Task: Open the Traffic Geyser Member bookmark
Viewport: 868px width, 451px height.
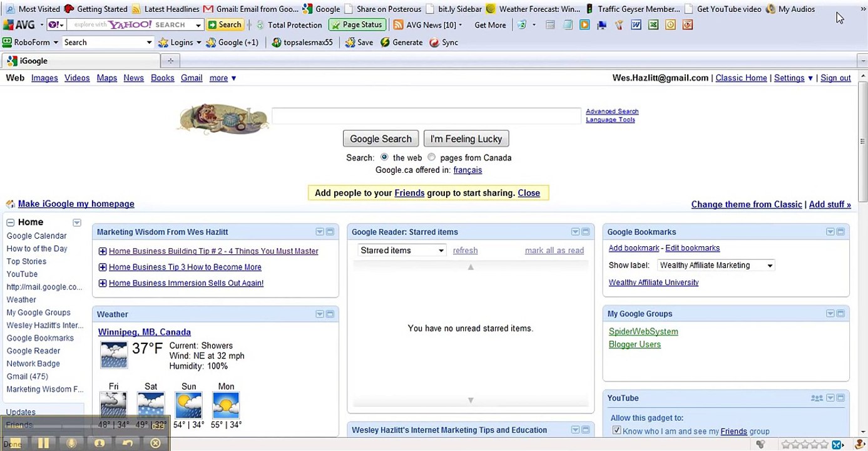Action: point(633,9)
